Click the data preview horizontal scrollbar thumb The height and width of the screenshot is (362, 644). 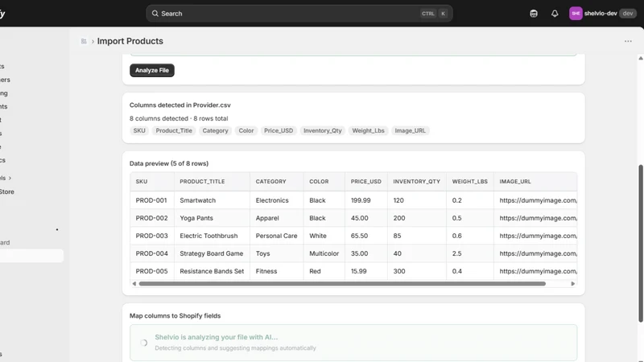coord(342,284)
